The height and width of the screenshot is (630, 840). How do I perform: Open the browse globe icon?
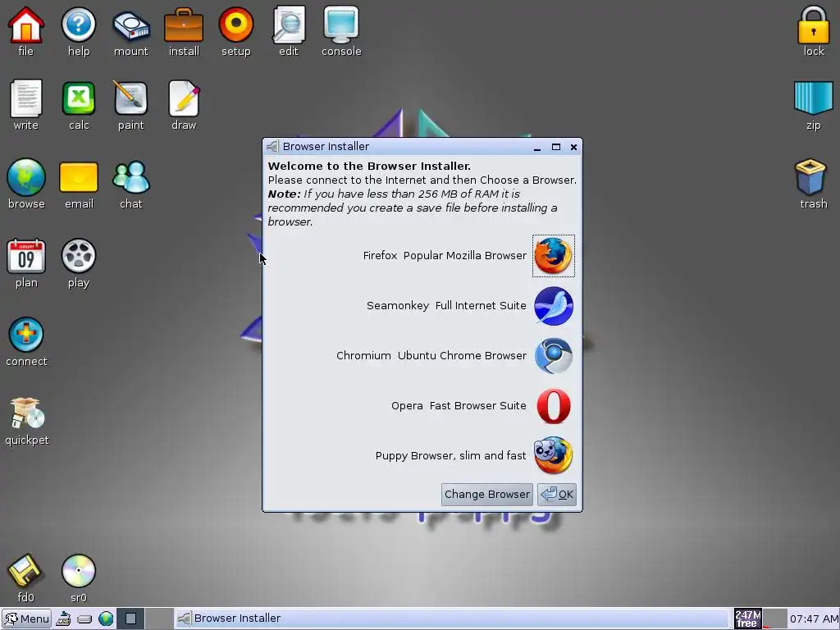(25, 177)
